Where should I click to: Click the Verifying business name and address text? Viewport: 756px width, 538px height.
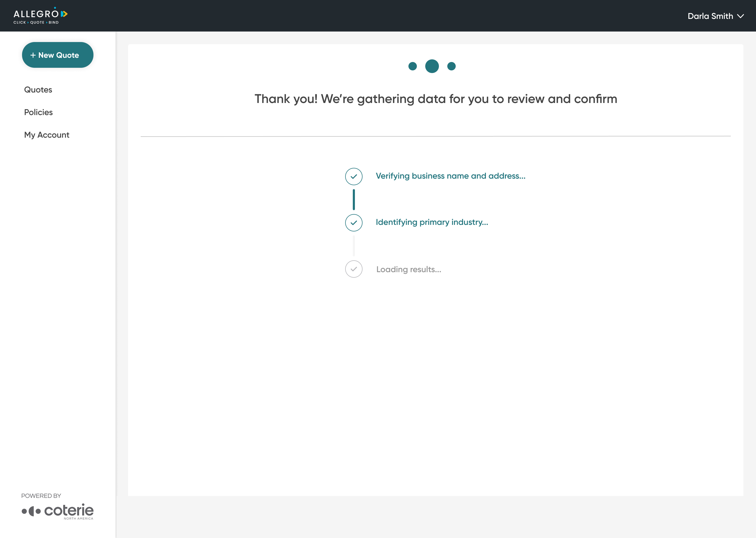tap(450, 176)
